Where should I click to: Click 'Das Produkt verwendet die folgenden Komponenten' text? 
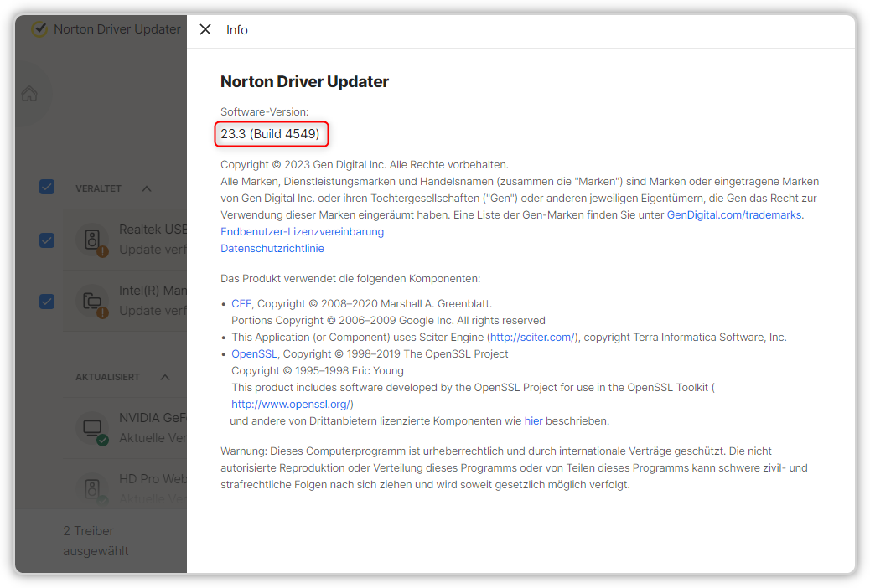tap(350, 278)
